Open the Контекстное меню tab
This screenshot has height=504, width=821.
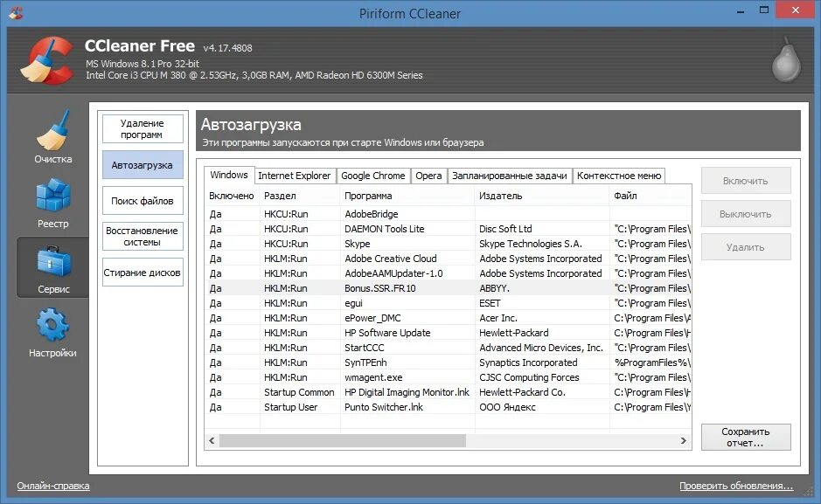coord(619,176)
